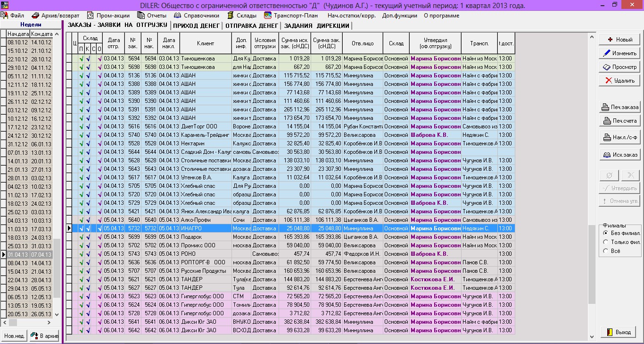The width and height of the screenshot is (644, 344).
Task: Click the В архив button
Action: click(x=44, y=336)
